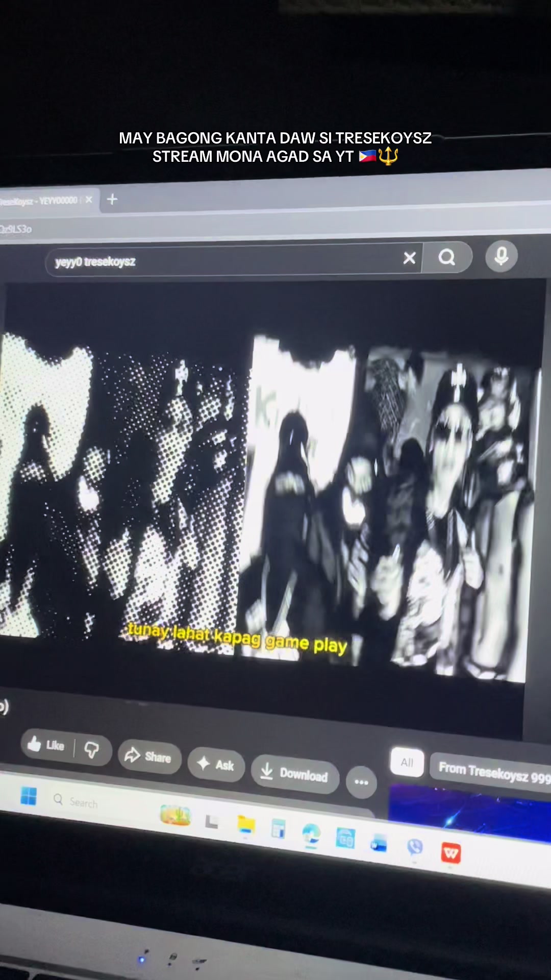
Task: Open Microsoft Edge from the taskbar
Action: point(311,835)
